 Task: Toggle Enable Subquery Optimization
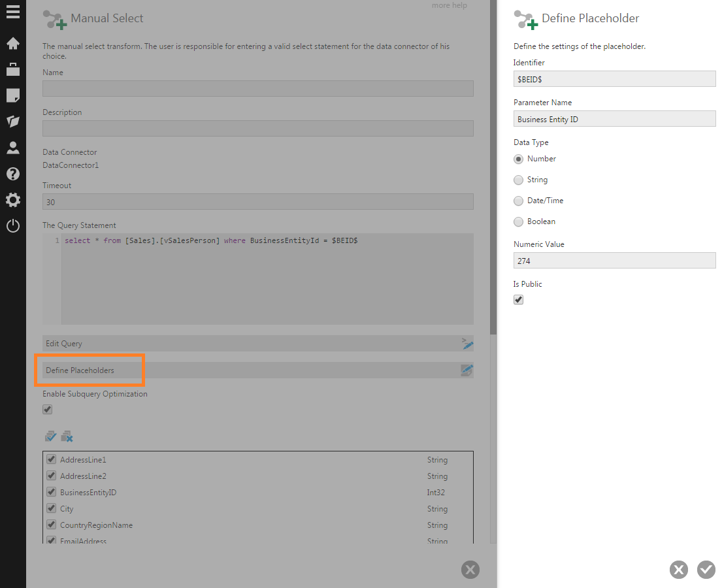pyautogui.click(x=46, y=409)
